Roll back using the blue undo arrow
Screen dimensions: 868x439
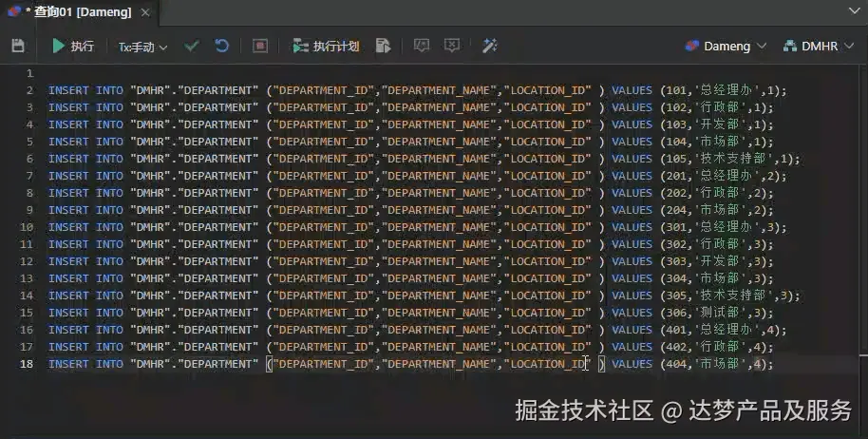click(x=222, y=46)
